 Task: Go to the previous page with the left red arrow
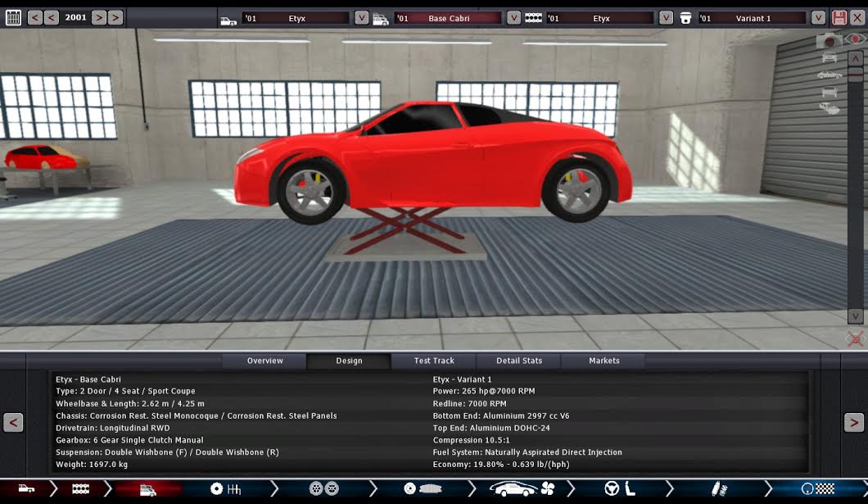(13, 423)
